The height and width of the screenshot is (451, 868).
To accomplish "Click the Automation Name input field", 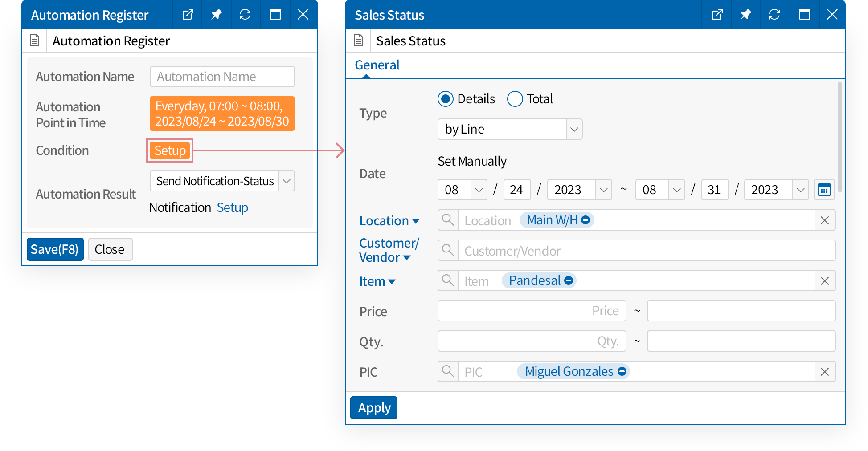I will point(222,77).
